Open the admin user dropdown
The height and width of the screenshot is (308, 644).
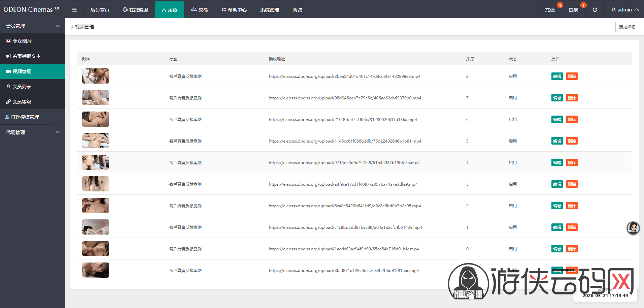click(625, 10)
